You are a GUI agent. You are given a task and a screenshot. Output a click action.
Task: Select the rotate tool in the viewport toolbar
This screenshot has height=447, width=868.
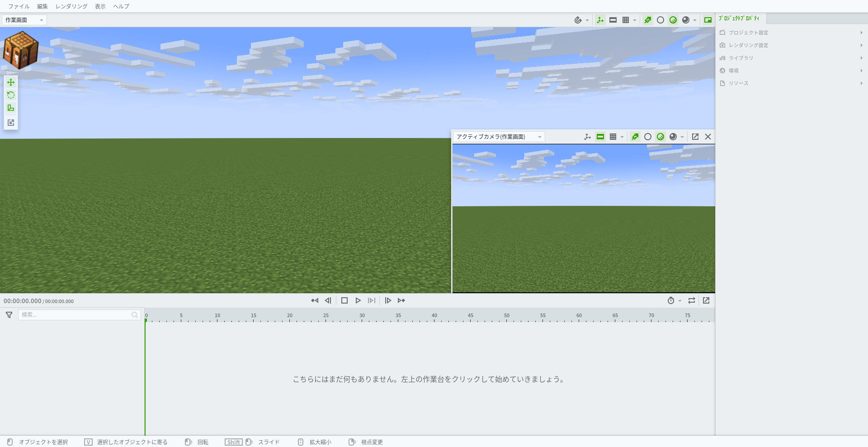pyautogui.click(x=11, y=95)
